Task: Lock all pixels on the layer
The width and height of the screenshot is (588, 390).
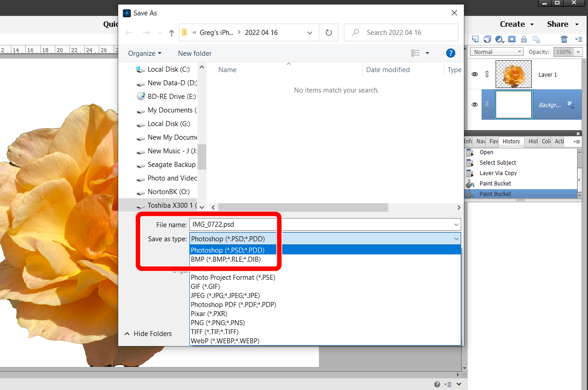Action: [523, 39]
